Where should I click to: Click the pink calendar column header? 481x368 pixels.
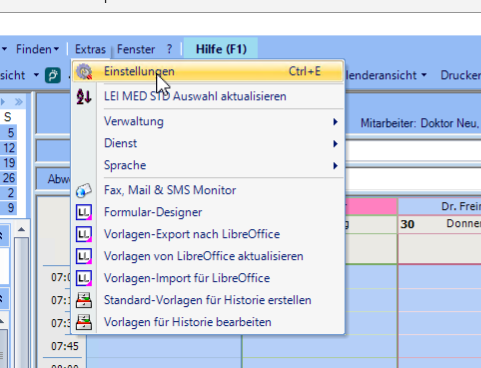[x=371, y=207]
